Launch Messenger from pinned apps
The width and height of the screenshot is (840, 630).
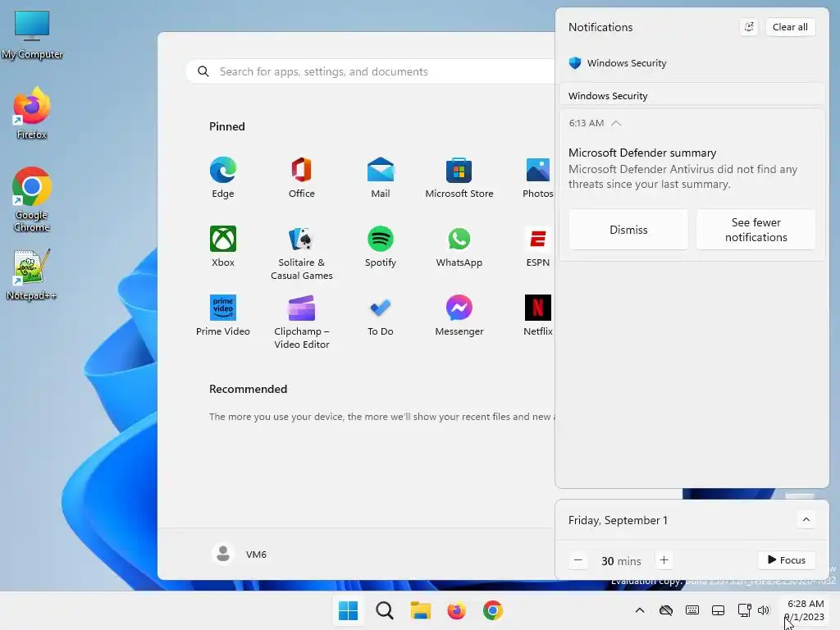(459, 316)
